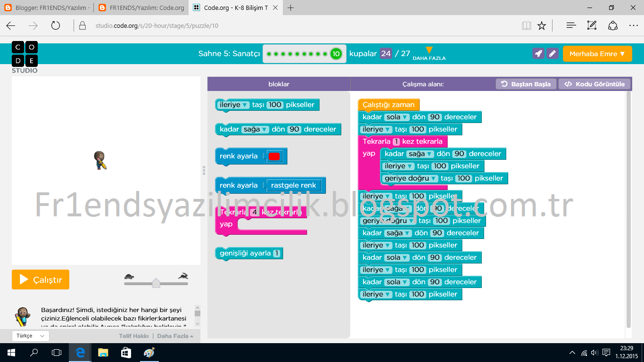Click the first progress dot in header

click(x=269, y=54)
